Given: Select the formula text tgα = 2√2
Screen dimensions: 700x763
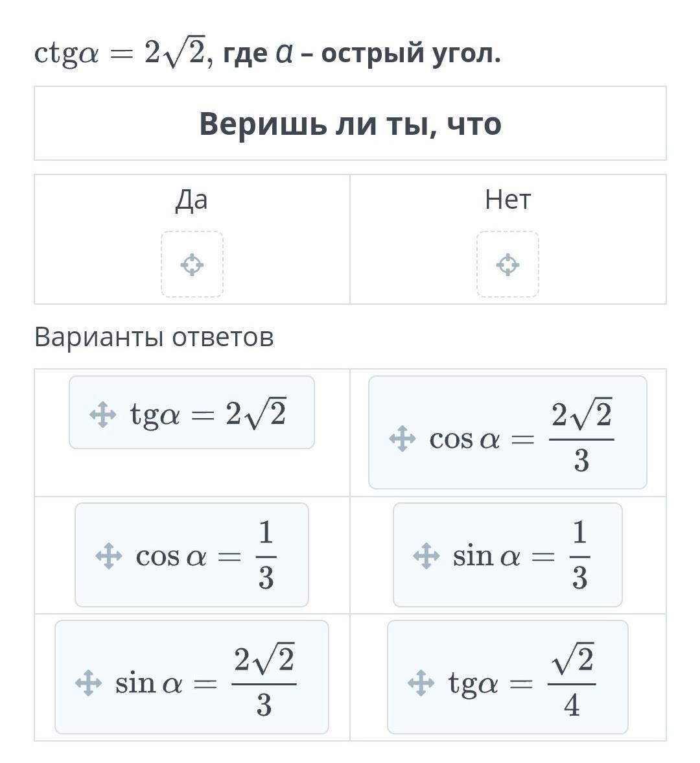Looking at the screenshot, I should click(x=208, y=414).
